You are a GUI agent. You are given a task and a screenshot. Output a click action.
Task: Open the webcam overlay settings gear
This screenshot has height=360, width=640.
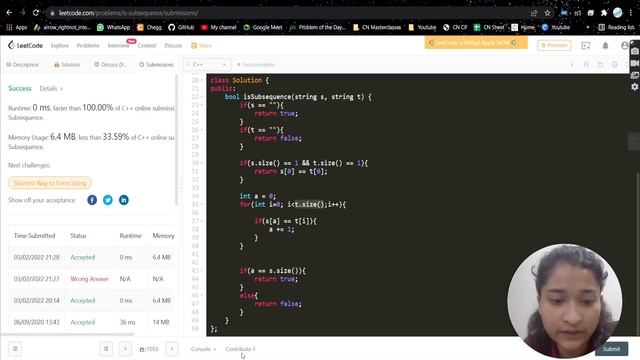pos(634,87)
